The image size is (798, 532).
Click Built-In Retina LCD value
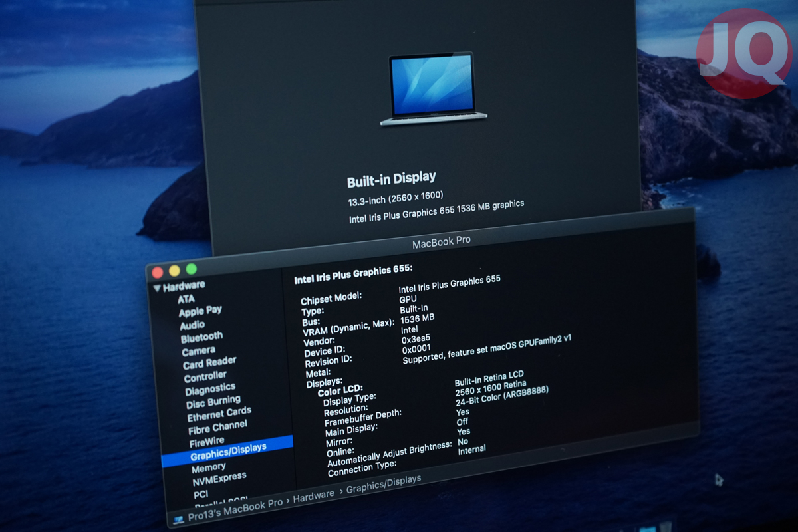(x=489, y=378)
